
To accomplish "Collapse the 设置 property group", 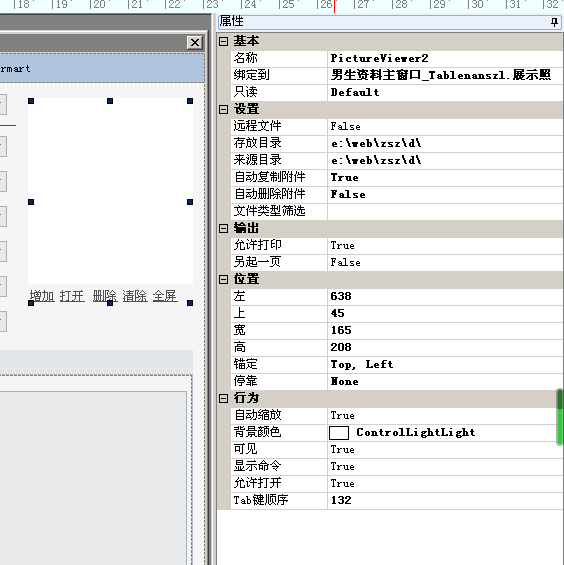I will [223, 109].
